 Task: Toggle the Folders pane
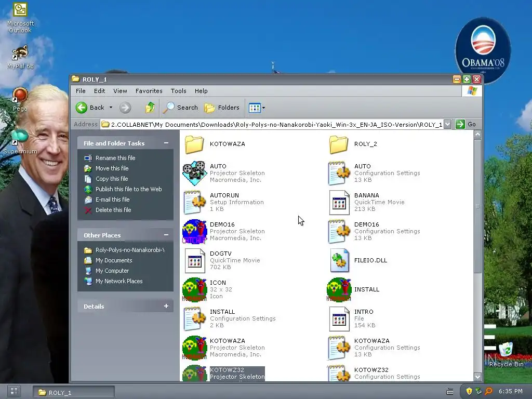click(x=222, y=108)
